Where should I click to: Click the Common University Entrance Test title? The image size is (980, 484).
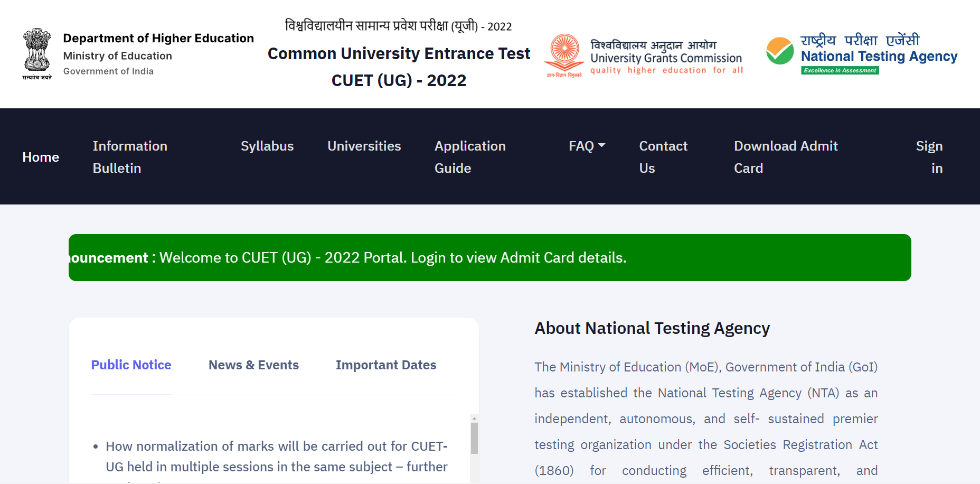(x=399, y=54)
